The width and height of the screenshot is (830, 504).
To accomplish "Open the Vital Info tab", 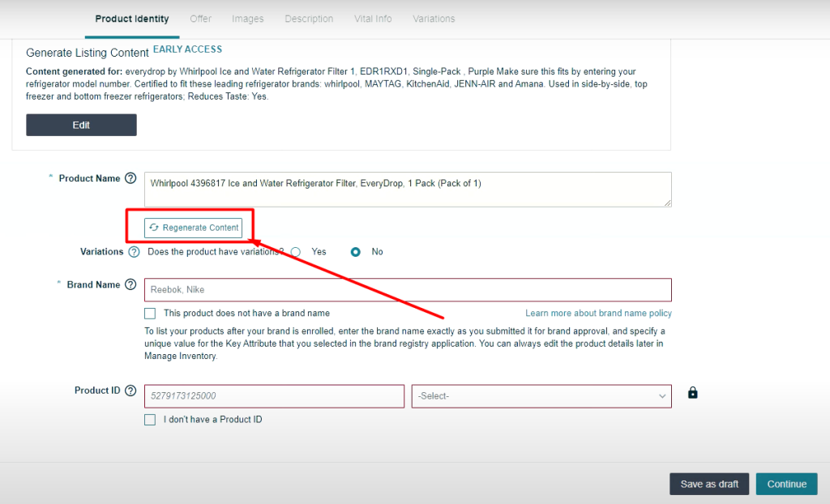I will 373,19.
